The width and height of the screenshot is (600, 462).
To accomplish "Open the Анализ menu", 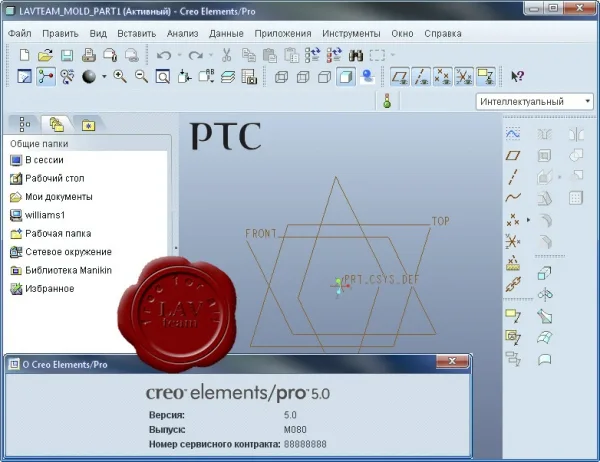I will (183, 34).
